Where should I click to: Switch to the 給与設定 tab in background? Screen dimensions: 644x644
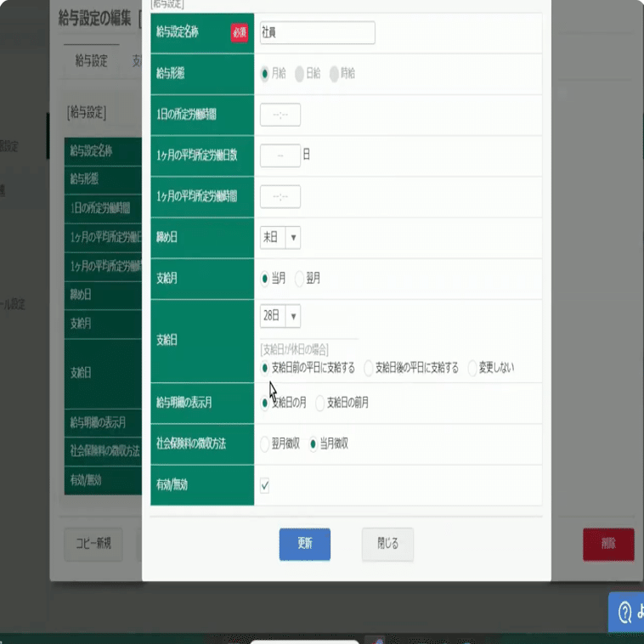point(91,61)
